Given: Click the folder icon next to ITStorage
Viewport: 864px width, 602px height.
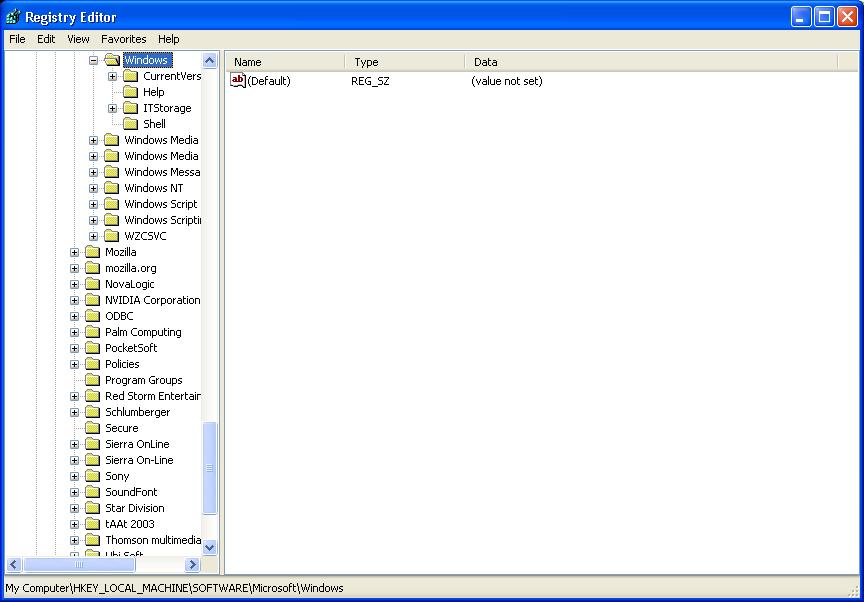Looking at the screenshot, I should point(131,107).
